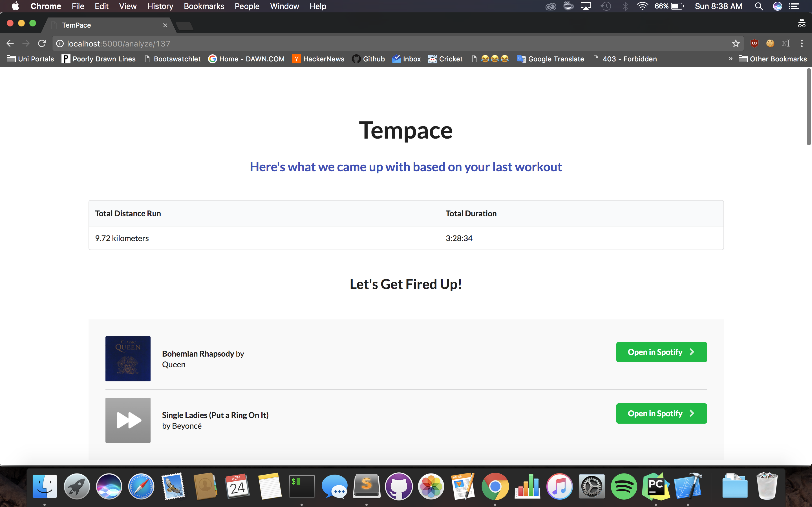View site information icon in address bar
This screenshot has height=507, width=812.
coord(60,44)
